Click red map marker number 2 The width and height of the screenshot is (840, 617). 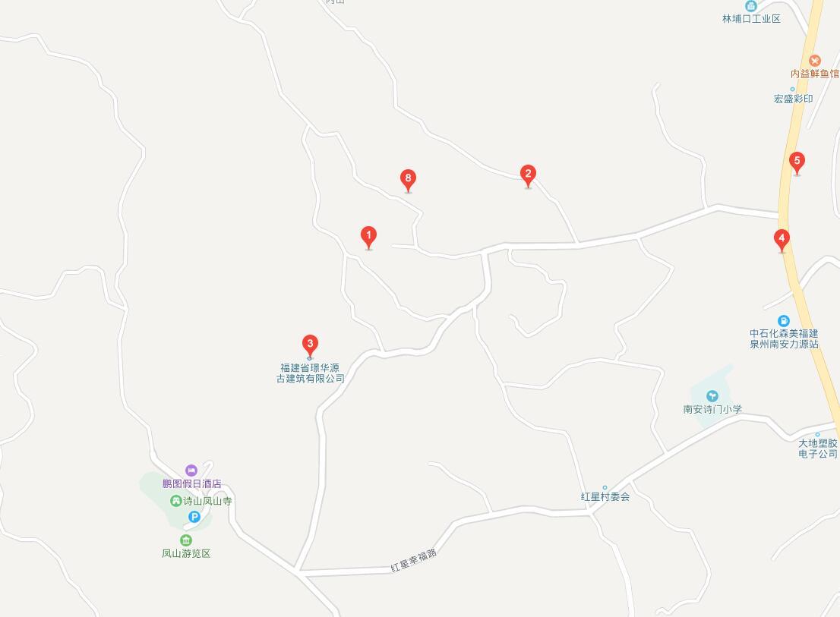click(x=528, y=175)
